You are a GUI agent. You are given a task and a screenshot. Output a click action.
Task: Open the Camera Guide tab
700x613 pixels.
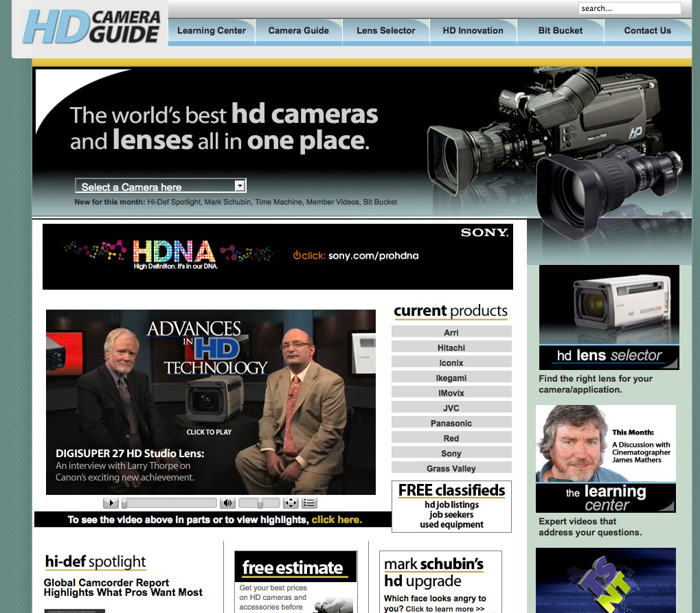[299, 31]
